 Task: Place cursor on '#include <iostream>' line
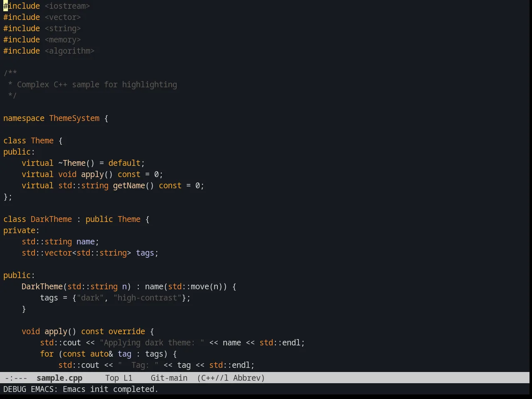[47, 6]
